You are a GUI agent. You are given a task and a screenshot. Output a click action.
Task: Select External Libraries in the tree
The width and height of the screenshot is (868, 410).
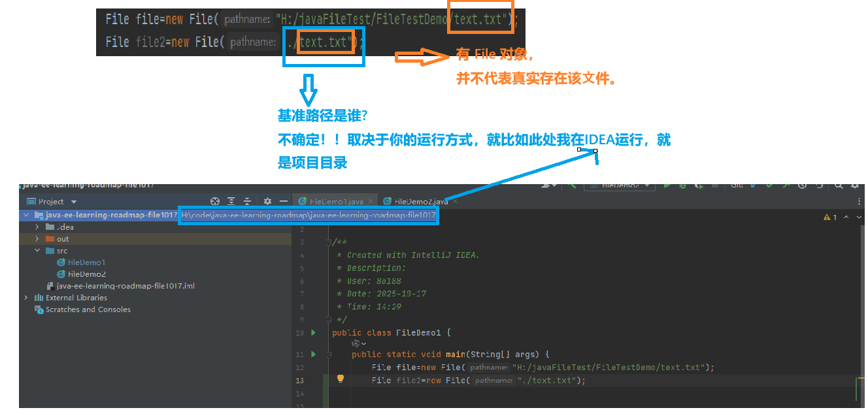coord(76,298)
